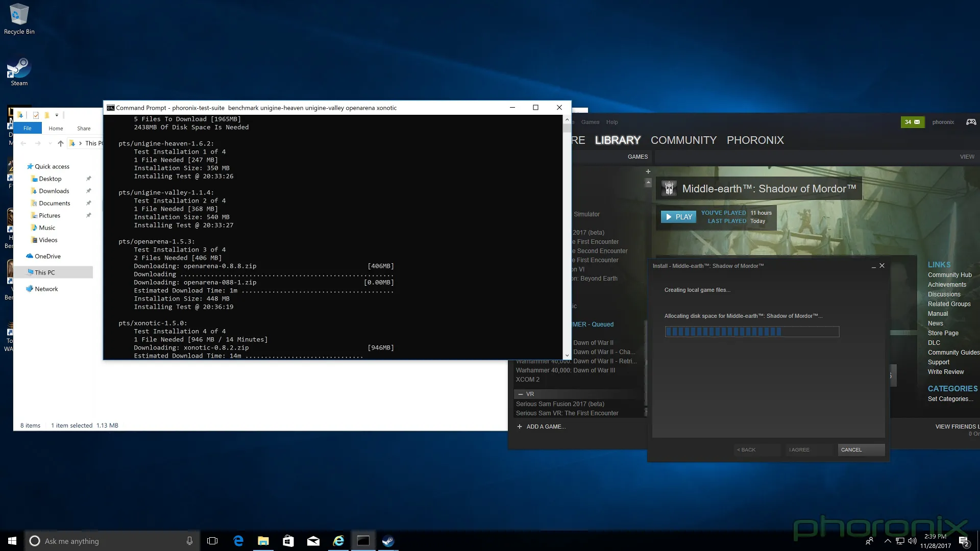Go up one folder in File Explorer
This screenshot has height=551, width=980.
point(61,143)
